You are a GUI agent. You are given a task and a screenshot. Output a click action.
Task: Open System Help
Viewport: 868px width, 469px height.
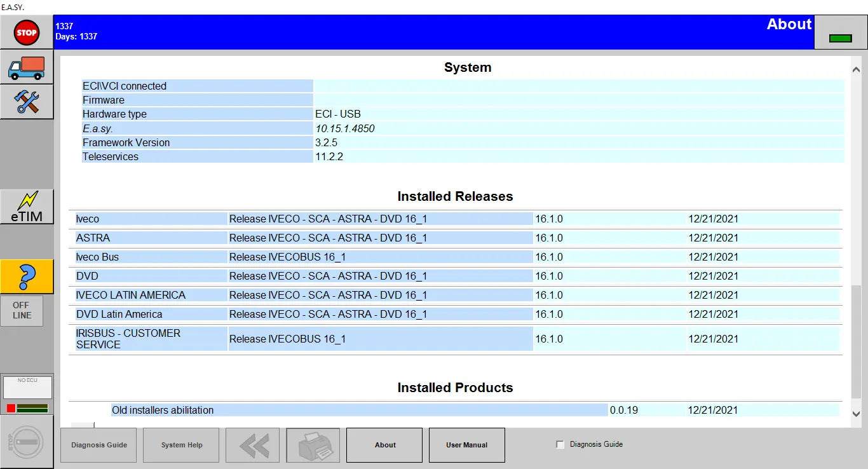[180, 445]
